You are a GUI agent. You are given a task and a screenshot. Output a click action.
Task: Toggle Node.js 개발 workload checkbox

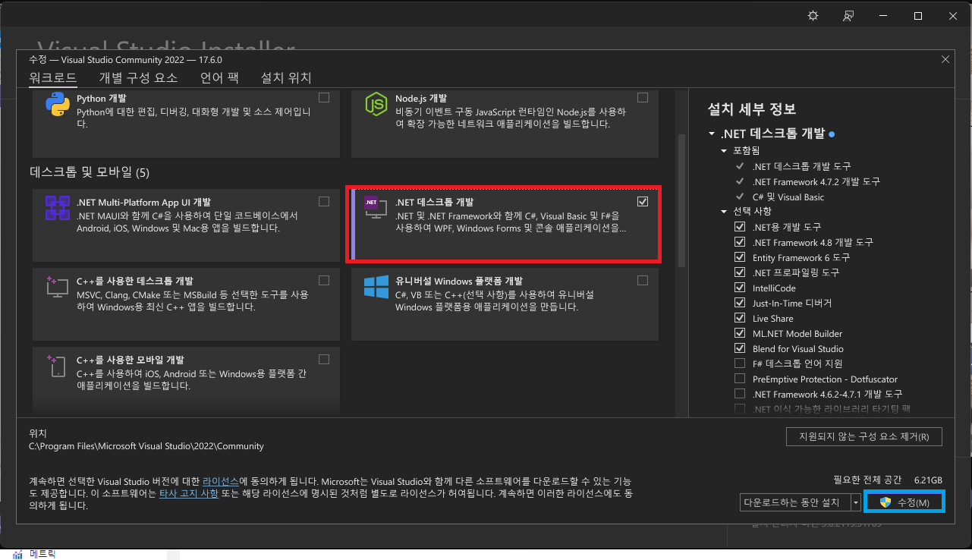[643, 98]
